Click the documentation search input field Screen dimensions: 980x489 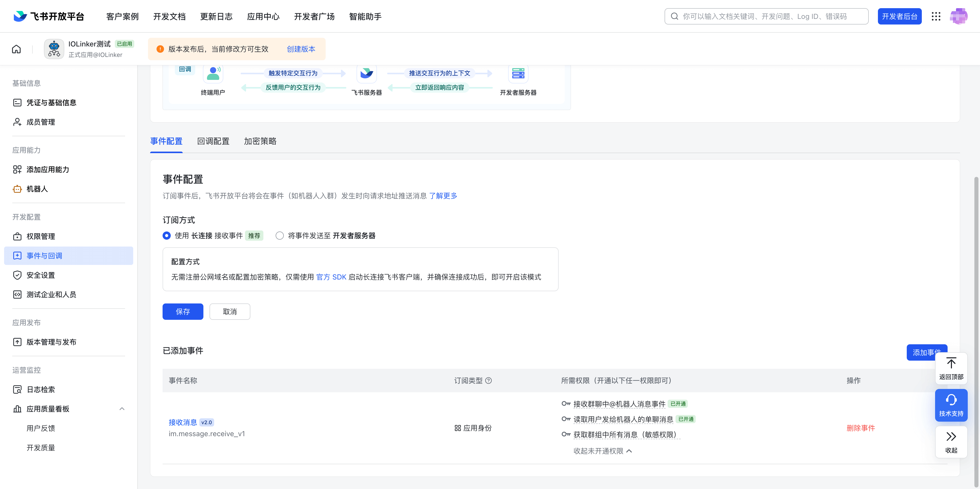pyautogui.click(x=767, y=16)
